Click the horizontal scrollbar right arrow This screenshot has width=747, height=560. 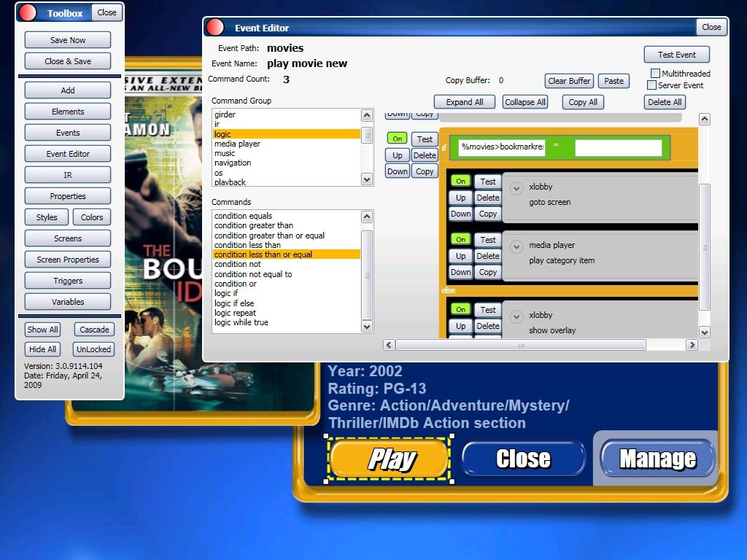(x=692, y=345)
